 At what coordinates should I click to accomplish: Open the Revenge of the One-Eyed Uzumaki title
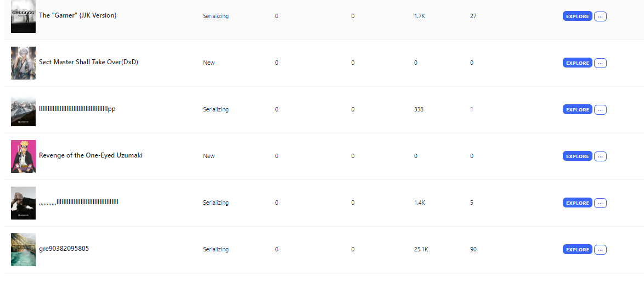(x=91, y=155)
